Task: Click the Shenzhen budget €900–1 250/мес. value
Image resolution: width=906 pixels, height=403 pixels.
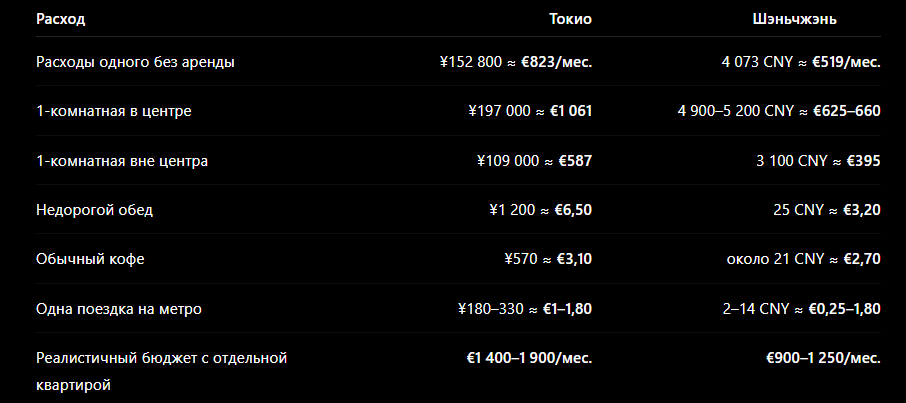Action: click(823, 358)
